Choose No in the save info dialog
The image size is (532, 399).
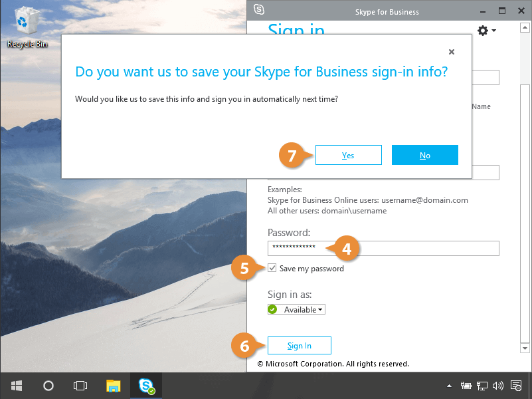click(x=424, y=155)
